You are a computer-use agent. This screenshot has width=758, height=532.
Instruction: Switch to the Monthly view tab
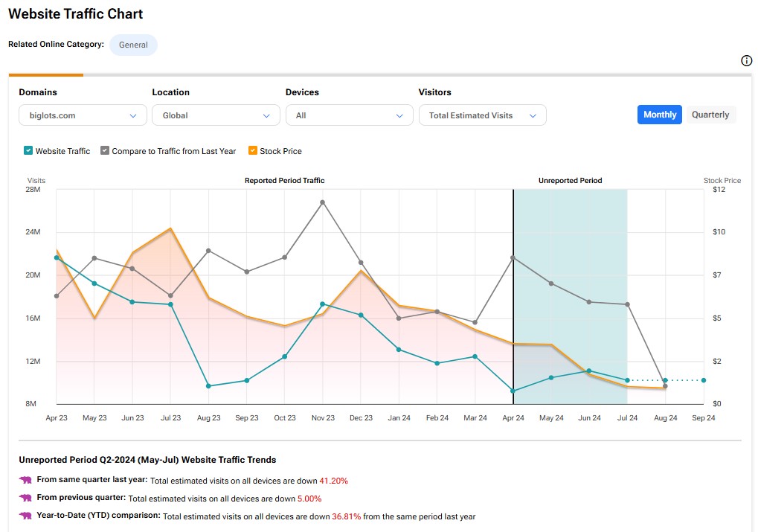(660, 115)
